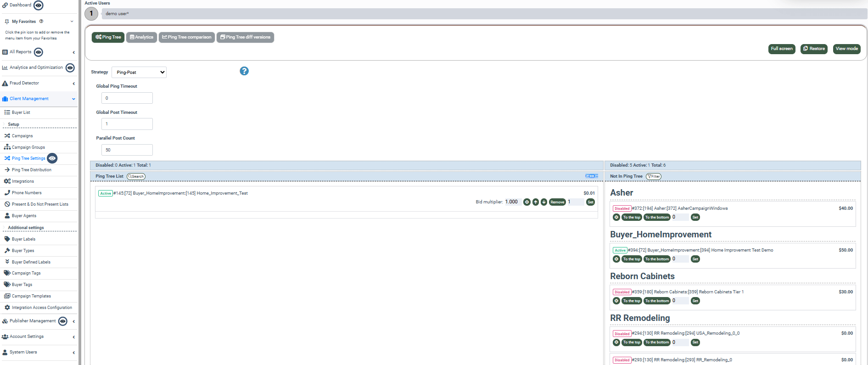868x365 pixels.
Task: Expand the Fraud Detector menu chevron
Action: (x=73, y=84)
